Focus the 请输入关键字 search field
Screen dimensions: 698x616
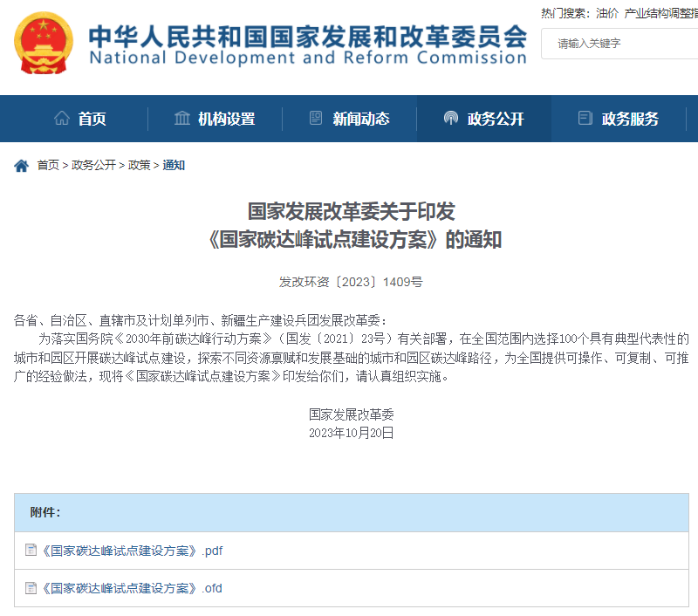pos(619,43)
